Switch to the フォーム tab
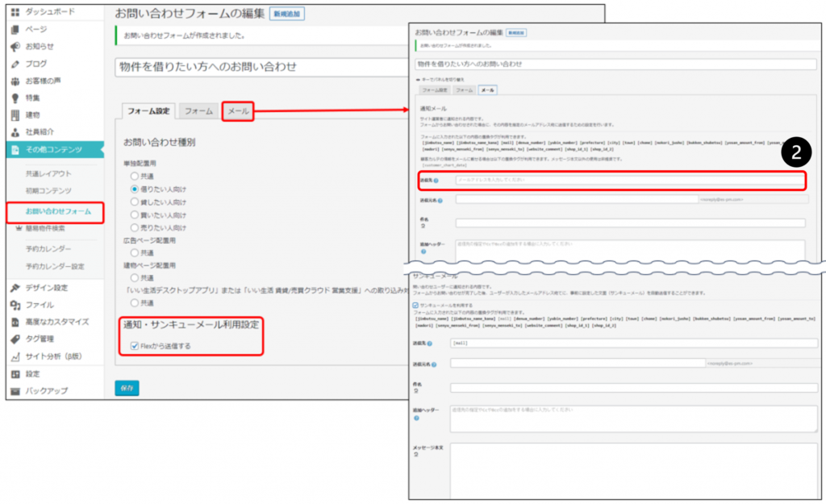 [x=198, y=111]
